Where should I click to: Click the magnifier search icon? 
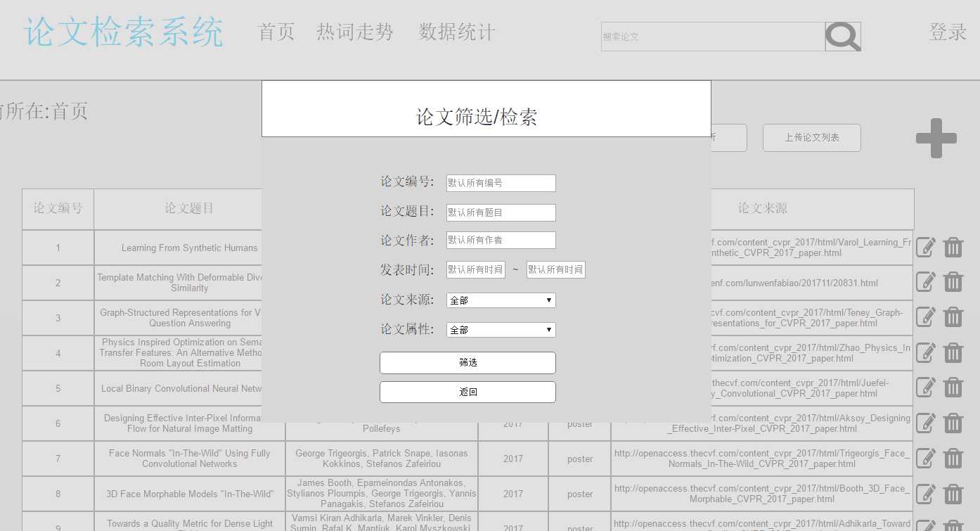(x=843, y=37)
